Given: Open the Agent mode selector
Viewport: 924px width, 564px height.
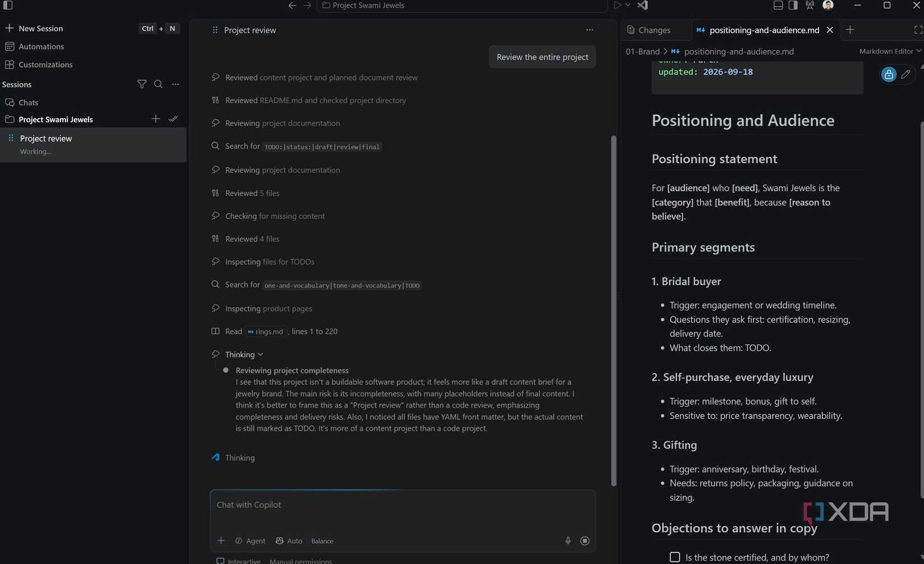Looking at the screenshot, I should tap(250, 541).
